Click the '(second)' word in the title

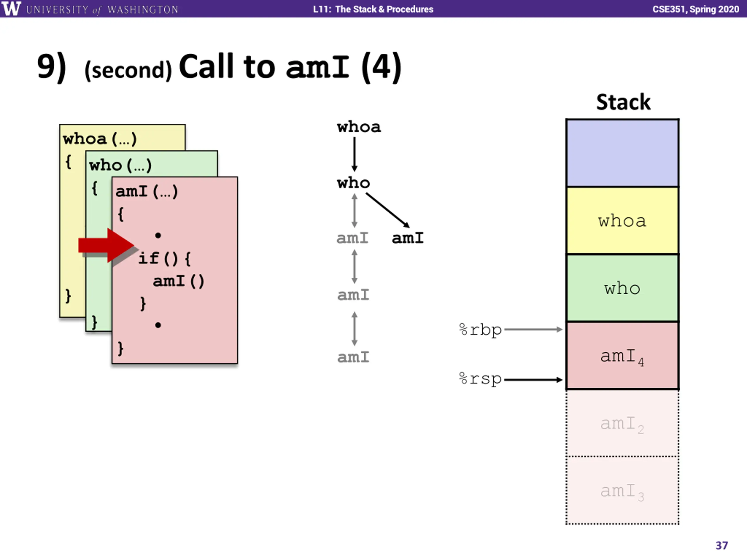coord(128,70)
